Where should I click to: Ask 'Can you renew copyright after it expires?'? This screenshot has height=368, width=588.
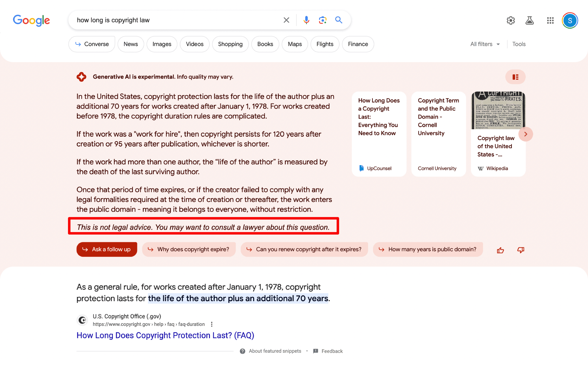coord(304,249)
